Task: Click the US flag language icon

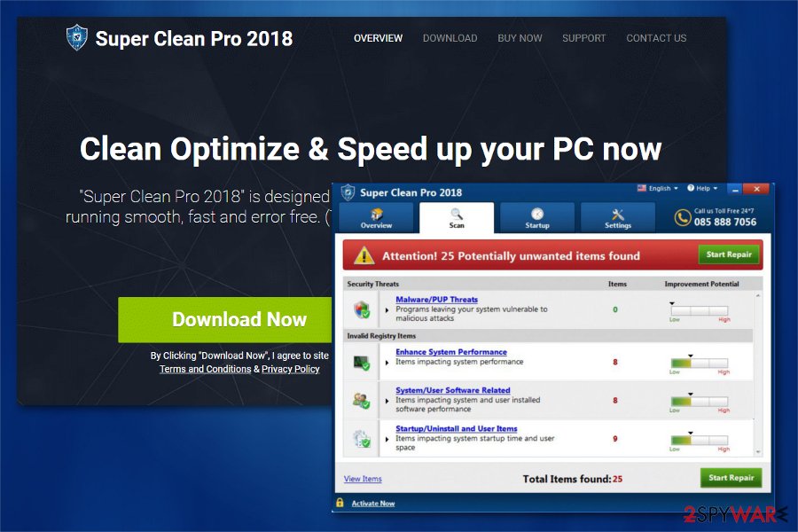Action: pos(642,188)
